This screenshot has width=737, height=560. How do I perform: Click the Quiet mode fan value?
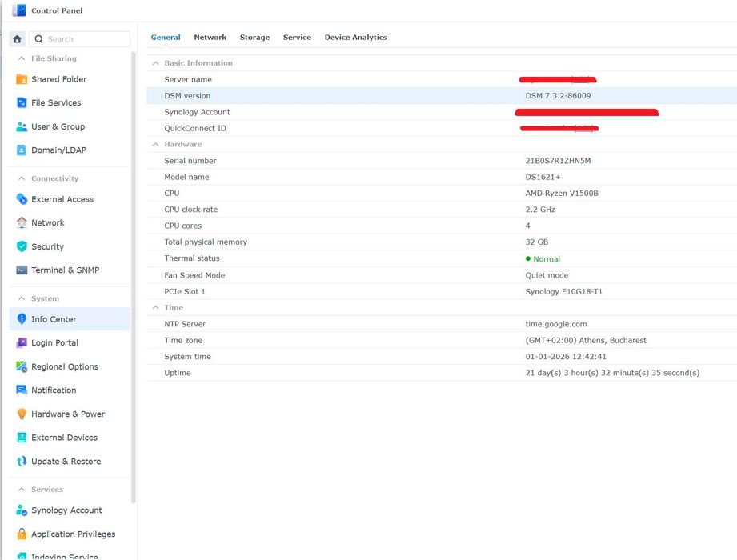[547, 275]
